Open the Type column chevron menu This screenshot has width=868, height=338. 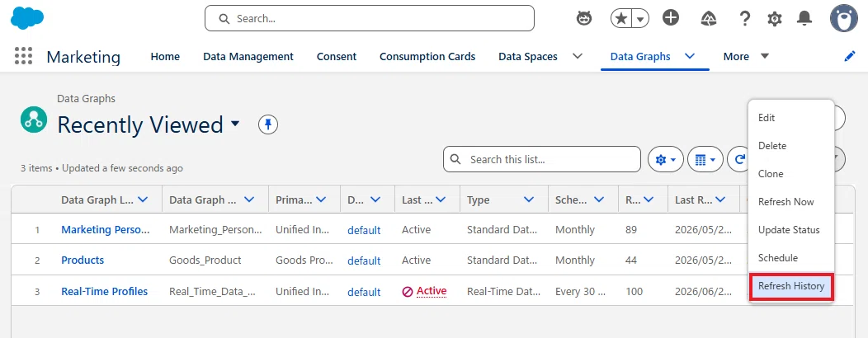click(529, 200)
